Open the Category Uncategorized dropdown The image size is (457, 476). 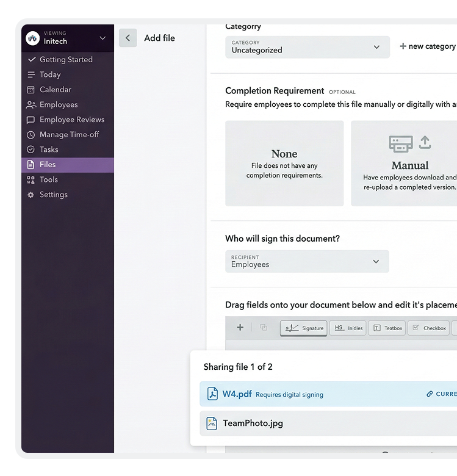(x=307, y=47)
